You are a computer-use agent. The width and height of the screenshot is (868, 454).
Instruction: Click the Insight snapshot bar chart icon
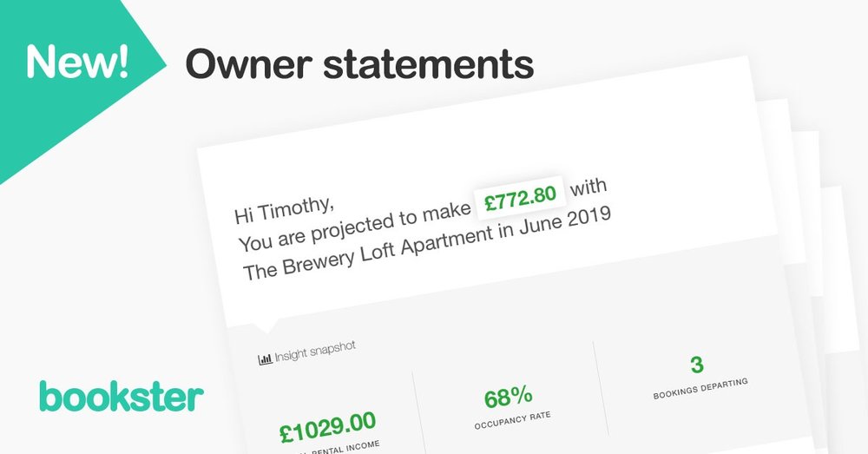click(265, 359)
